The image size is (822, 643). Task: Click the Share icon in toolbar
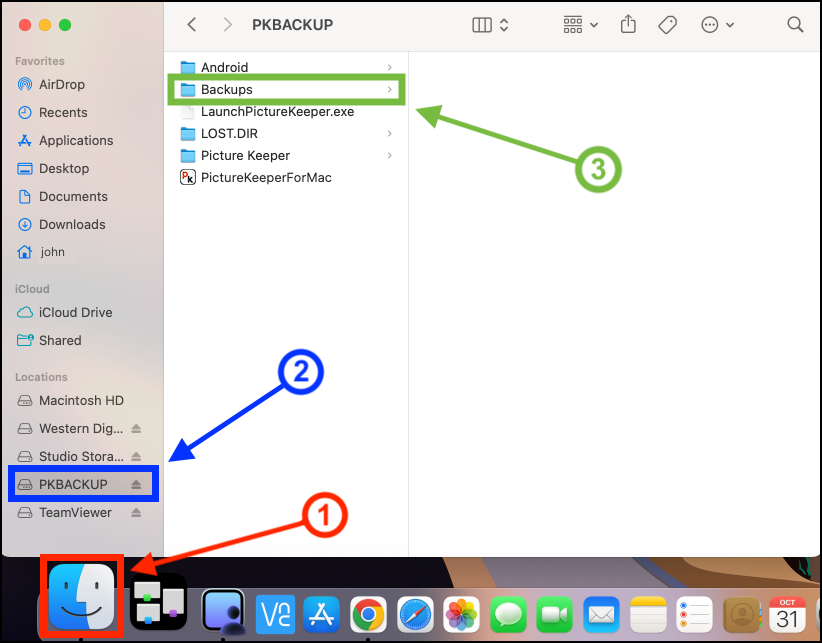[x=628, y=24]
